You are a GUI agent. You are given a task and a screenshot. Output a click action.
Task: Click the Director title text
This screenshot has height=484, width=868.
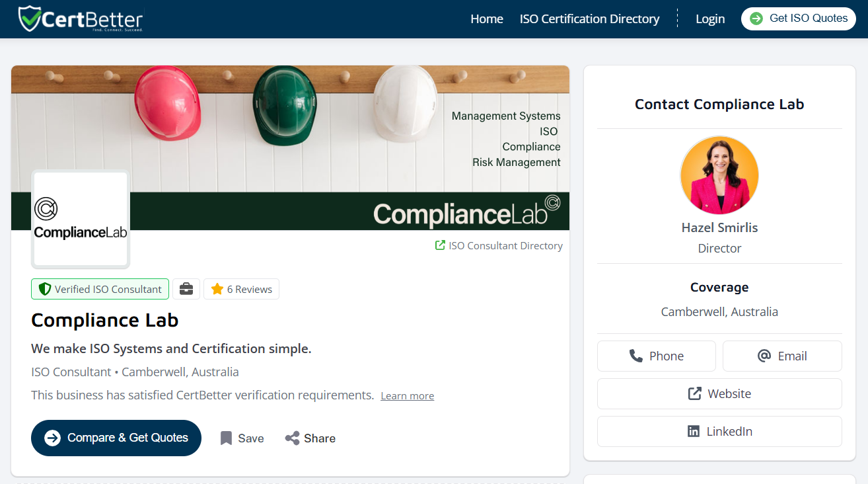(719, 249)
